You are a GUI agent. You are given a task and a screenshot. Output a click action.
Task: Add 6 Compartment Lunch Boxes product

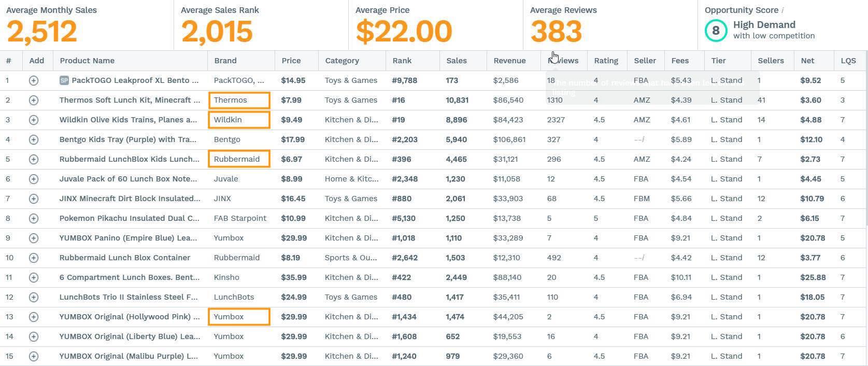point(34,277)
